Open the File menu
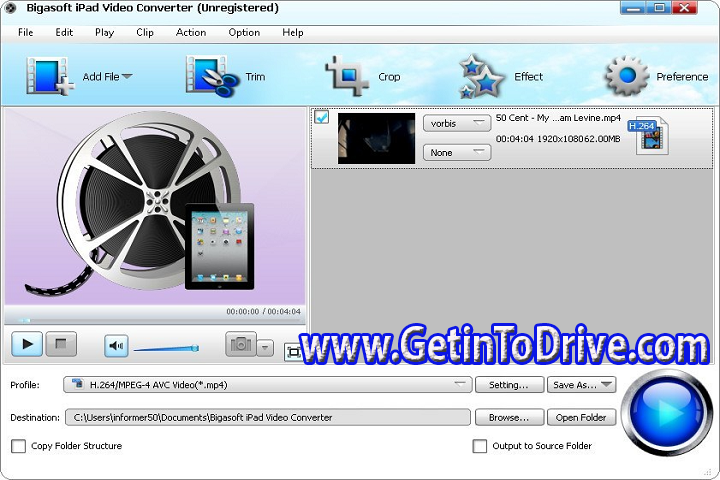 point(26,33)
